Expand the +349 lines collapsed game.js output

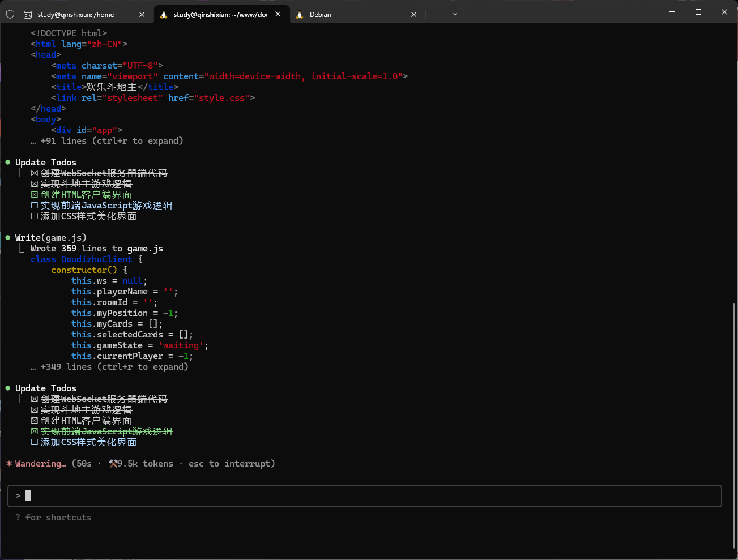click(x=110, y=366)
